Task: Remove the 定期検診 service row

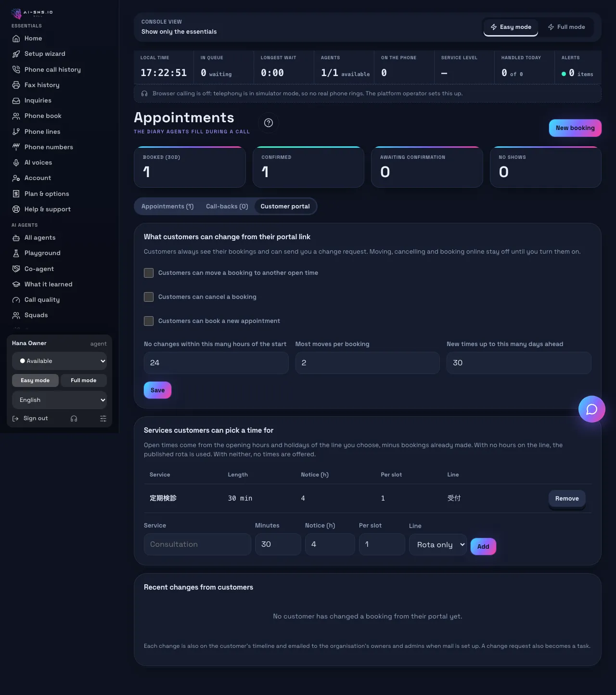Action: (567, 499)
